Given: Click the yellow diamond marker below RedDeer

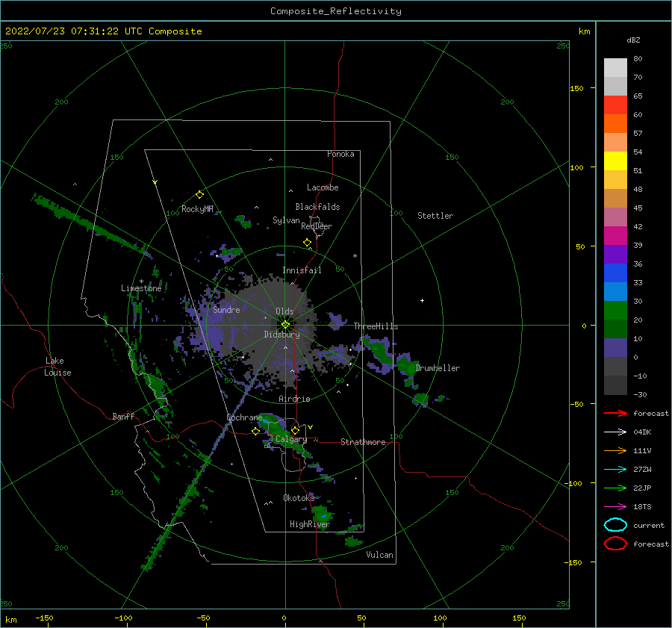Looking at the screenshot, I should (308, 243).
